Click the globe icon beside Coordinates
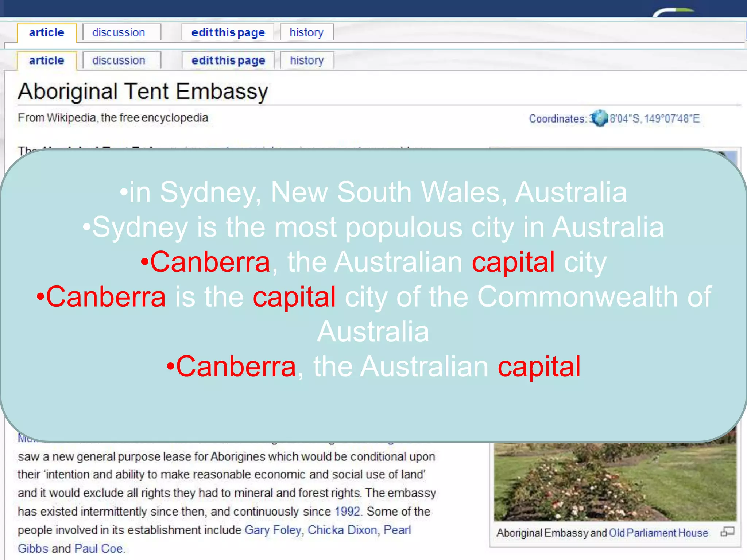Viewport: 747px width, 560px height. pos(599,118)
